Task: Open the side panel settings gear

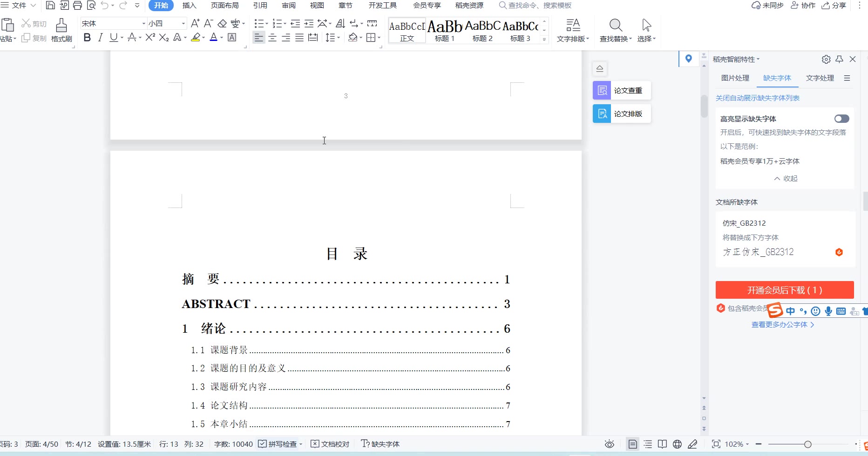Action: coord(826,59)
